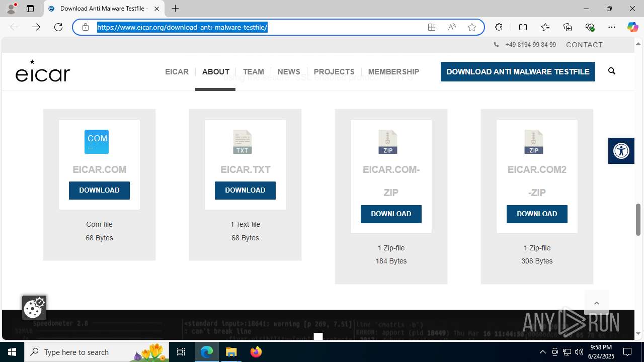Viewport: 644px width, 362px height.
Task: Open Browser essentials icon
Action: pos(590,27)
